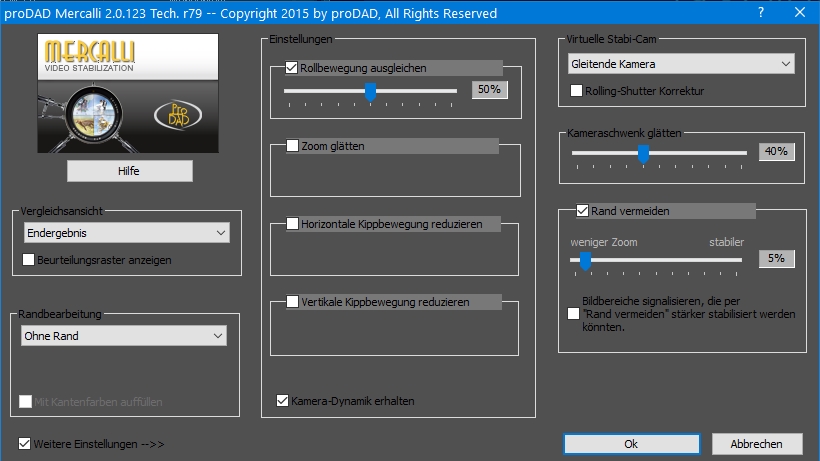Enable Zoom glätten checkbox
The image size is (820, 461).
(x=292, y=146)
